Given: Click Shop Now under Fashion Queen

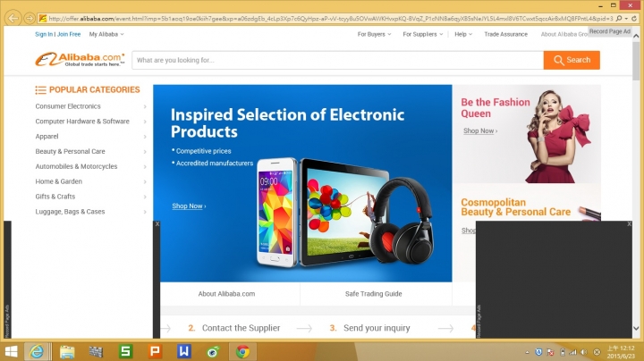Looking at the screenshot, I should point(480,130).
